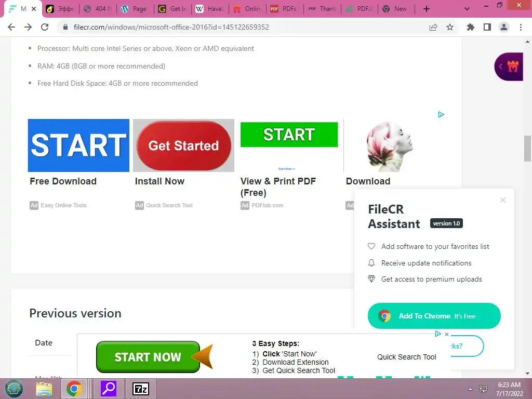Click the green START NOW banner button

coord(148,357)
